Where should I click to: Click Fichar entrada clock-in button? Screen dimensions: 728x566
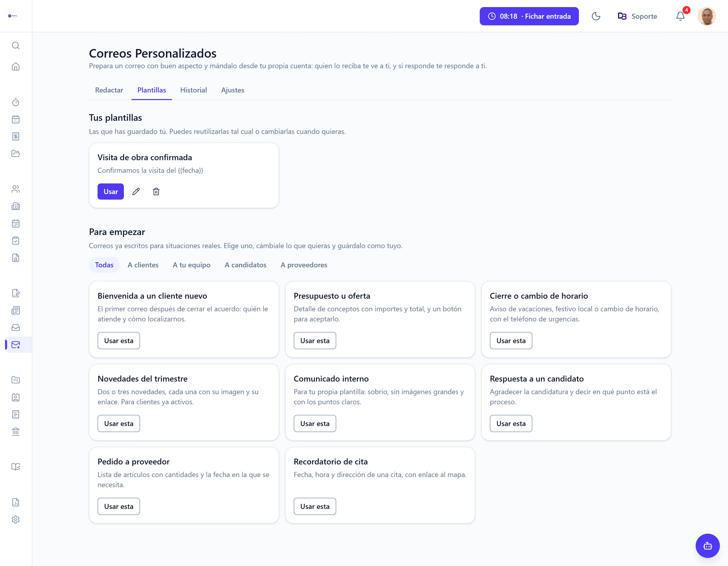529,16
